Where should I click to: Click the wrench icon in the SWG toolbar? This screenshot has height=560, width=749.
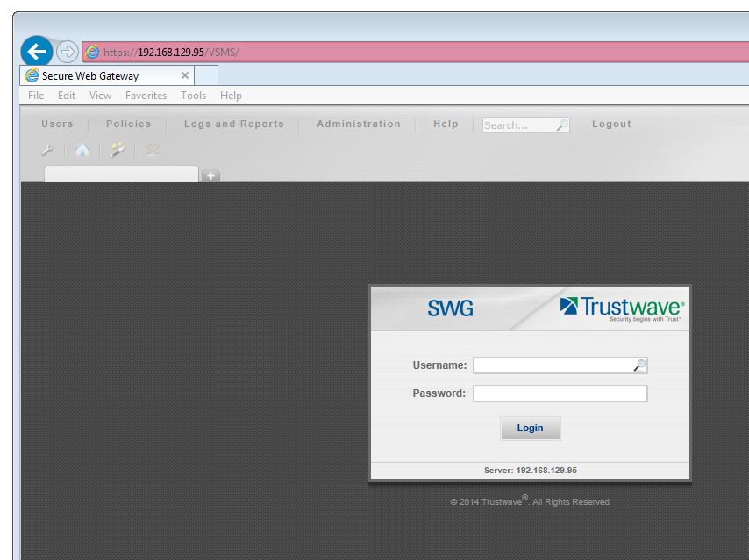coord(46,150)
